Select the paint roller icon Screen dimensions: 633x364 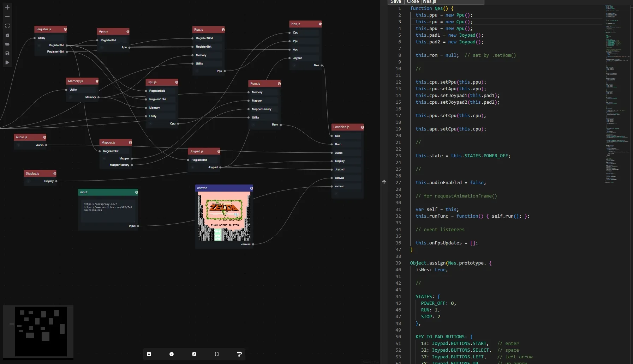coord(239,354)
